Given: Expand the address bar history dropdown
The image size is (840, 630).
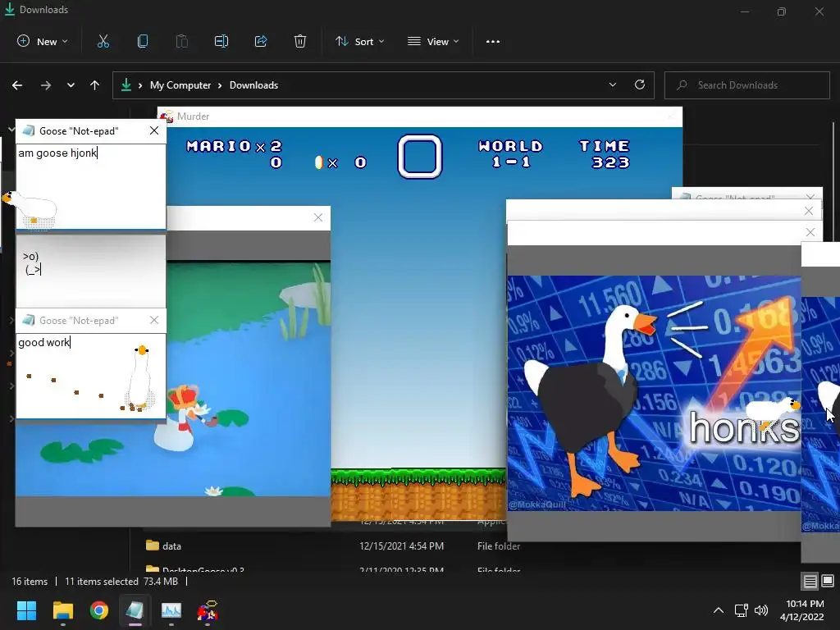Looking at the screenshot, I should click(x=612, y=84).
